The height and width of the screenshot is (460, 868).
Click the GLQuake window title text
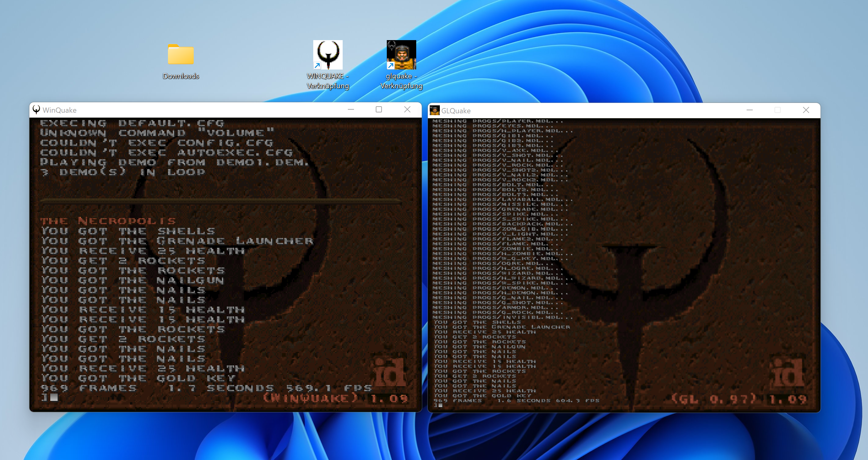(455, 111)
